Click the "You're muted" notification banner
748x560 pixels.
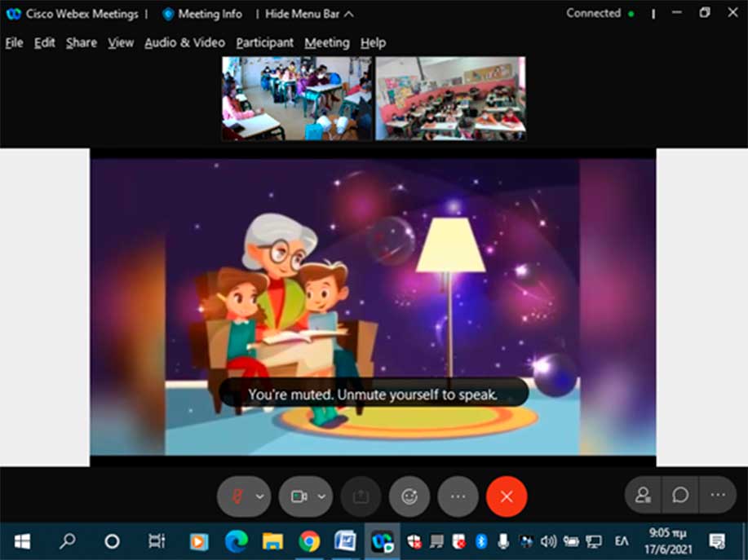[x=373, y=395]
